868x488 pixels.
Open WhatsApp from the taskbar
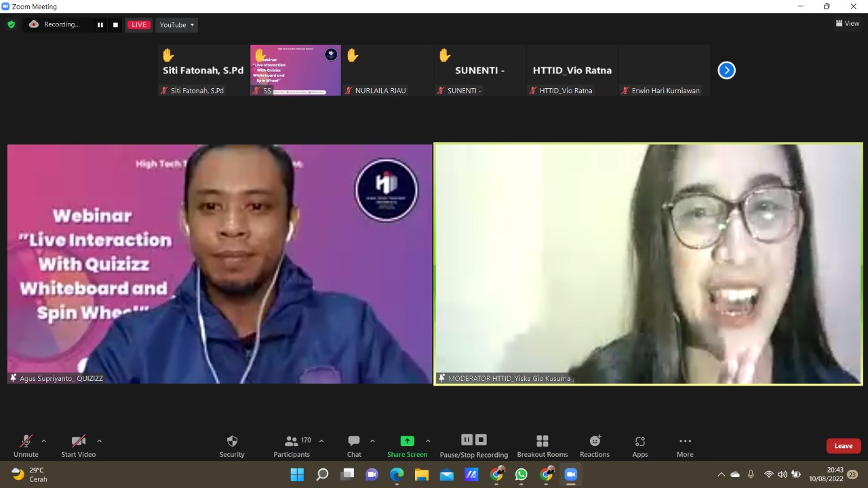click(x=521, y=474)
